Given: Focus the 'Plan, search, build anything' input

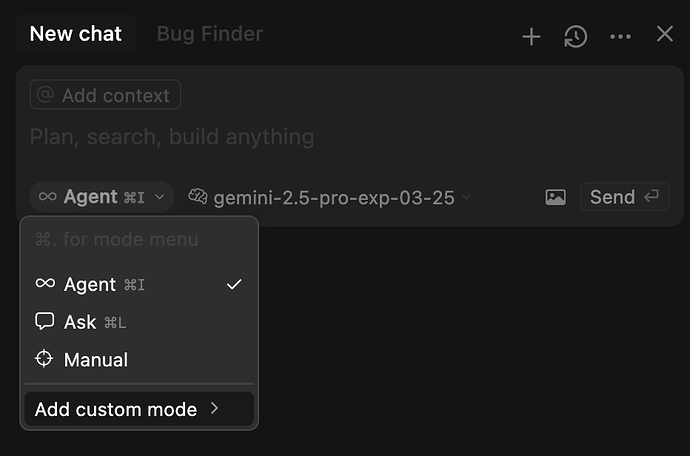Looking at the screenshot, I should point(349,136).
